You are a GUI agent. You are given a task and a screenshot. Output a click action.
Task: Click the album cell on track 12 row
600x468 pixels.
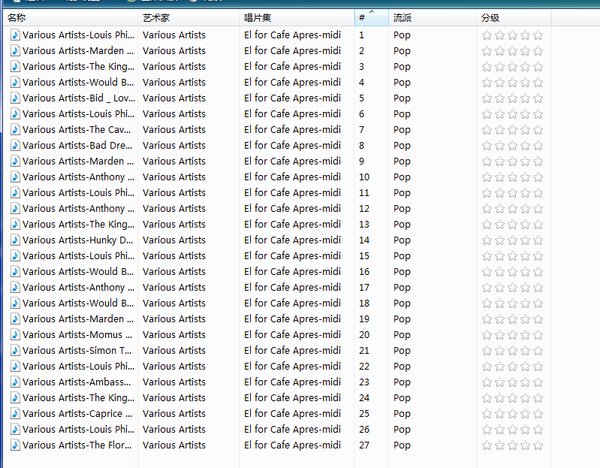point(292,209)
